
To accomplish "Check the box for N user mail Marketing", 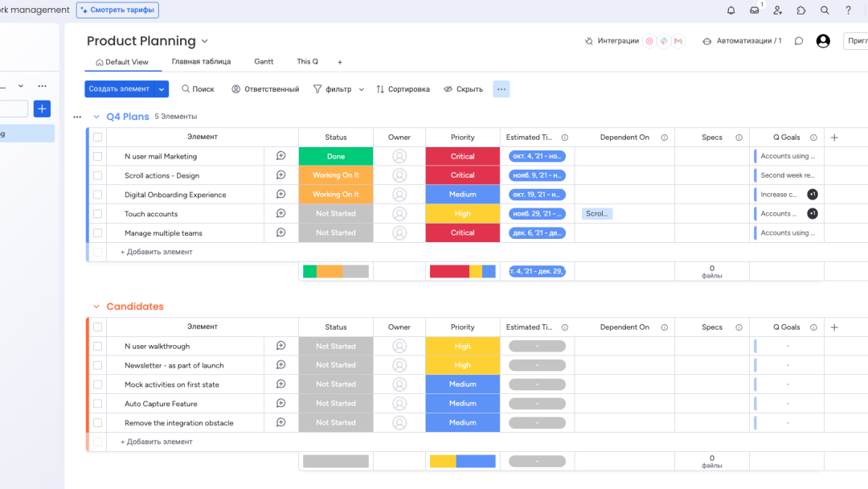I will point(97,157).
